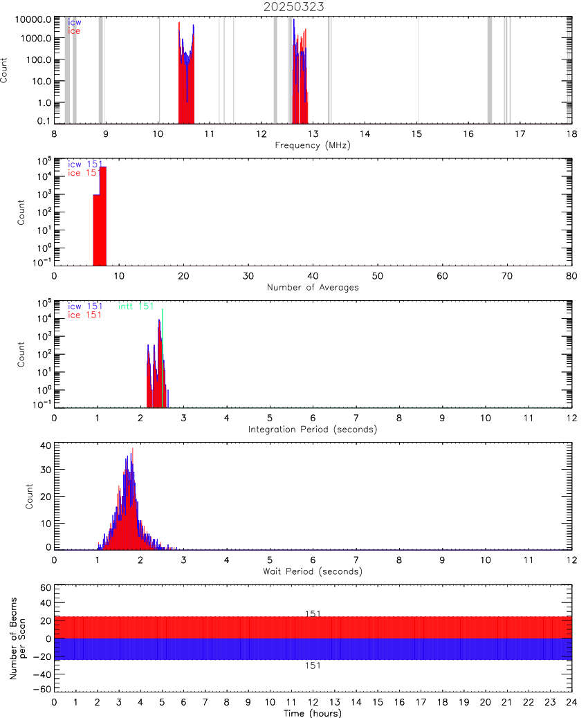
Task: Click the blue beams band in bottom plot
Action: [x=313, y=649]
